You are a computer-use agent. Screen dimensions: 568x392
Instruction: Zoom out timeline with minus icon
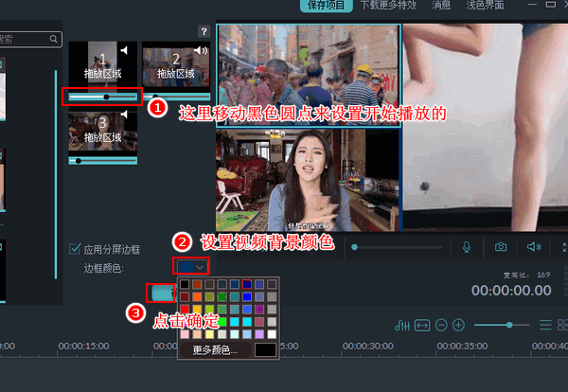pos(441,325)
